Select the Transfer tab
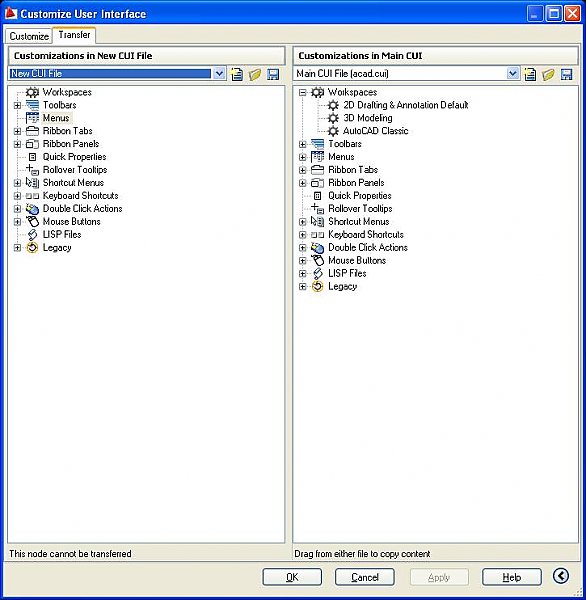 click(x=74, y=35)
